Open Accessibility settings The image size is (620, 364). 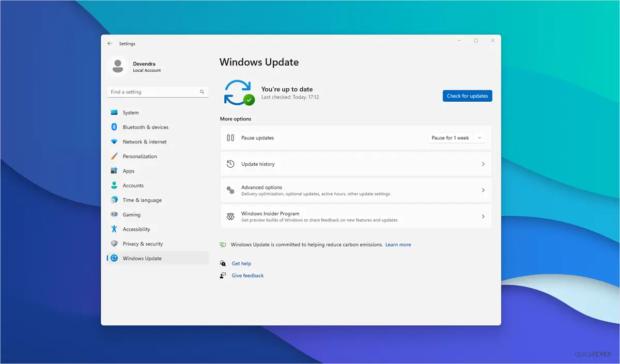click(x=158, y=229)
